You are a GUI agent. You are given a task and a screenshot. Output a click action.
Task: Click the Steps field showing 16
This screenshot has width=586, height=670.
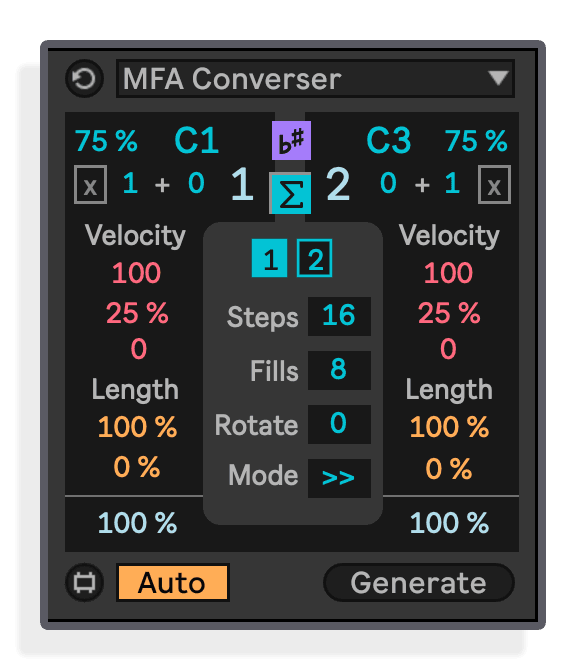(x=339, y=316)
